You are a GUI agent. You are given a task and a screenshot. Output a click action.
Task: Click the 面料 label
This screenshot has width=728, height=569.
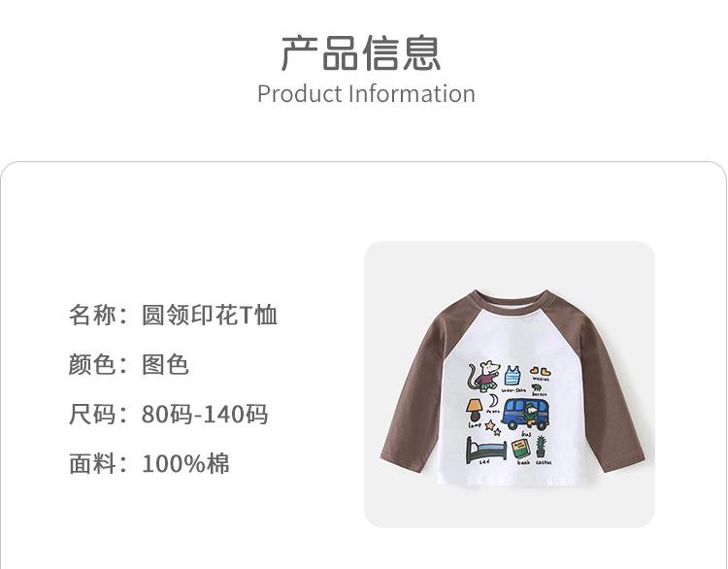(x=92, y=463)
